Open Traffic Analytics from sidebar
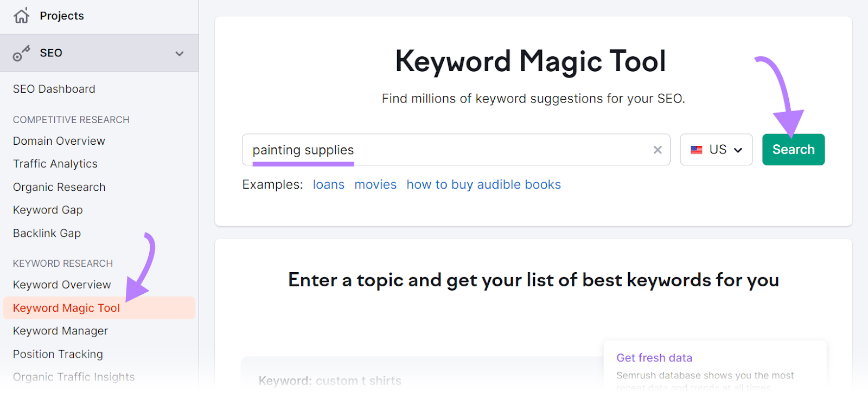This screenshot has height=393, width=868. click(x=55, y=164)
